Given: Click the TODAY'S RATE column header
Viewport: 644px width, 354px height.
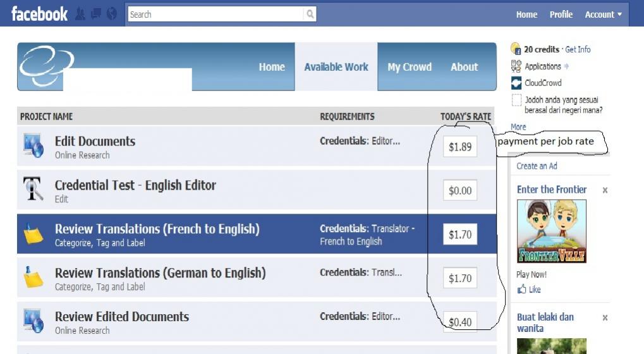Looking at the screenshot, I should click(466, 117).
